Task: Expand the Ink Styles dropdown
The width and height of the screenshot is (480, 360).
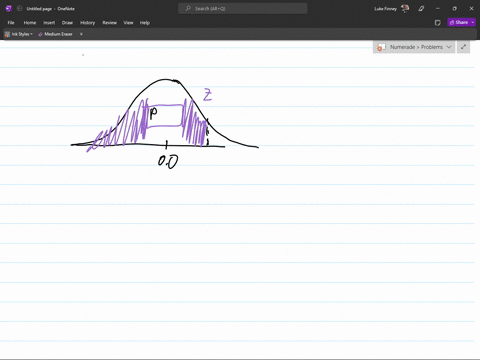Action: point(19,34)
